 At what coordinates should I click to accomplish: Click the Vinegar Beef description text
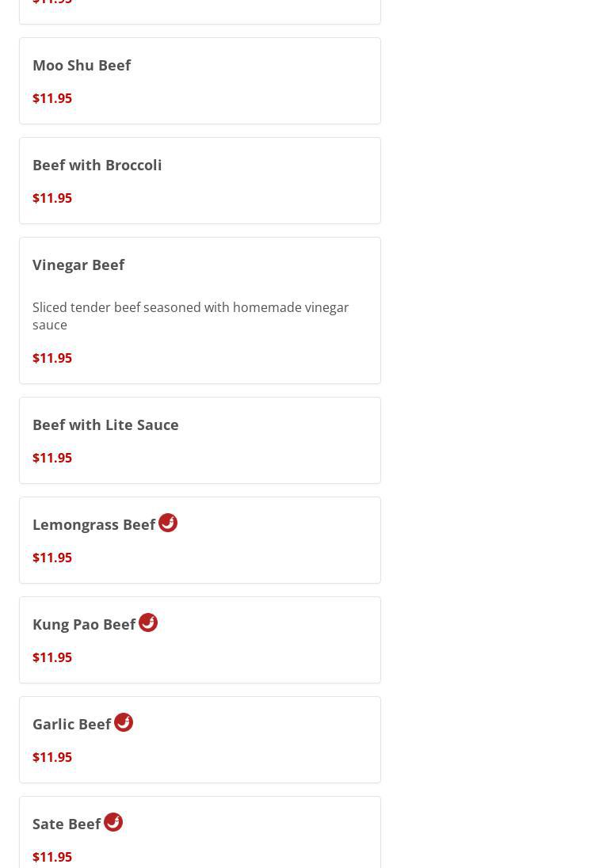[x=190, y=316]
